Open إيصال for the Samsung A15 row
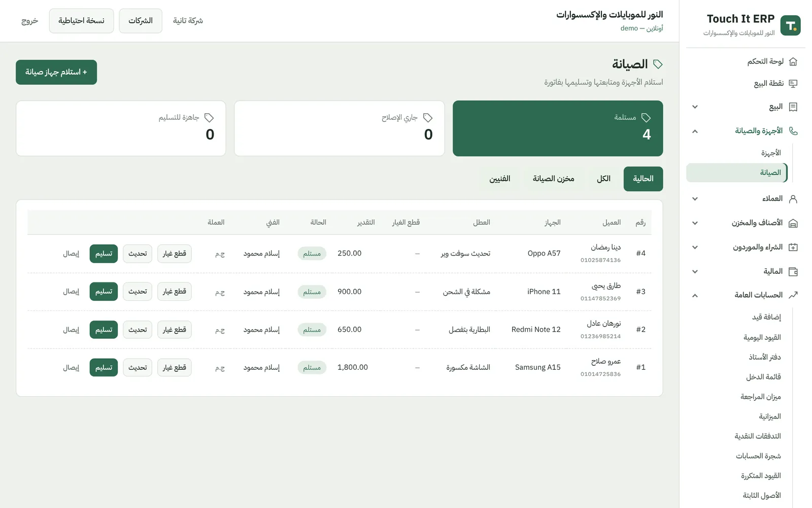812x508 pixels. pyautogui.click(x=71, y=368)
